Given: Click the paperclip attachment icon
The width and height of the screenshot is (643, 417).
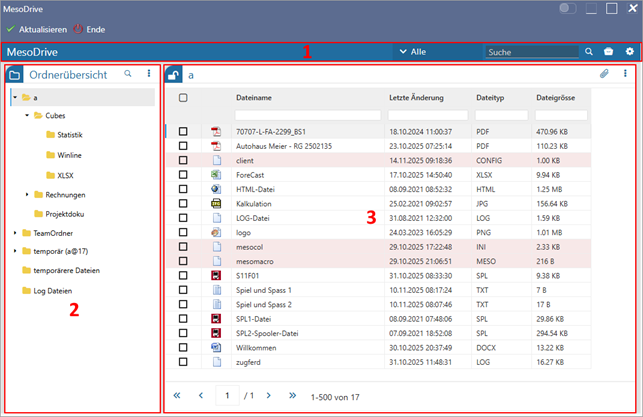Looking at the screenshot, I should (604, 74).
